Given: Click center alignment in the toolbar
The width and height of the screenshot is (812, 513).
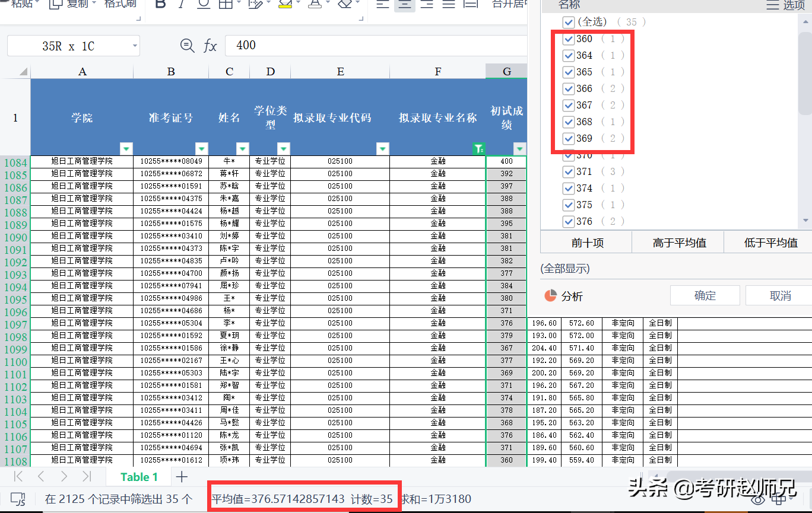Looking at the screenshot, I should point(404,5).
